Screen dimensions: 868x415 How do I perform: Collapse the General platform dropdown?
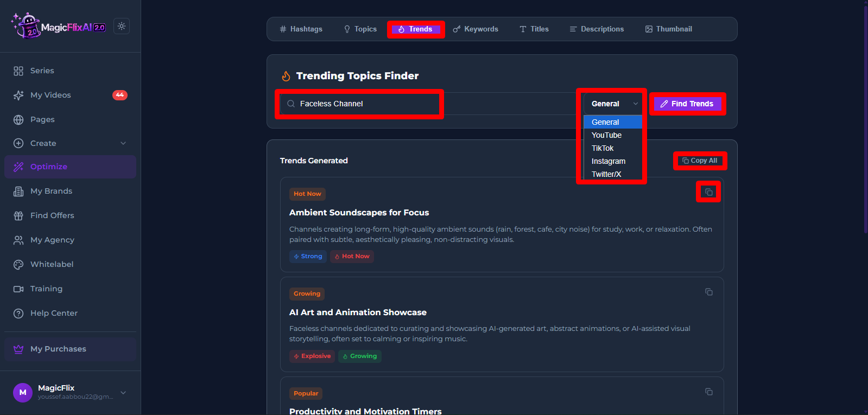click(x=613, y=104)
